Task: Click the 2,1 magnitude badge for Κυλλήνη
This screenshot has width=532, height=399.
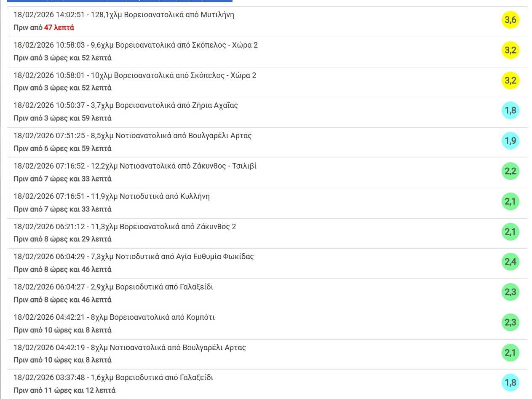Action: 510,202
